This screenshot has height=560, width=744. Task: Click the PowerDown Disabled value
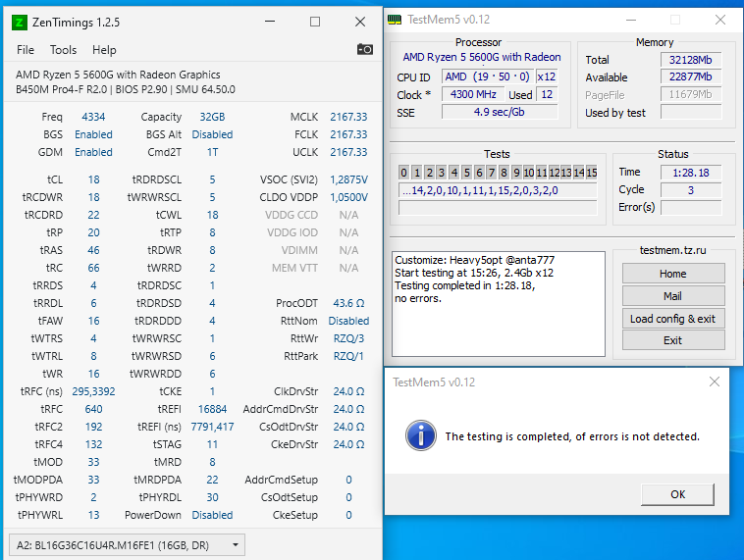click(x=212, y=516)
